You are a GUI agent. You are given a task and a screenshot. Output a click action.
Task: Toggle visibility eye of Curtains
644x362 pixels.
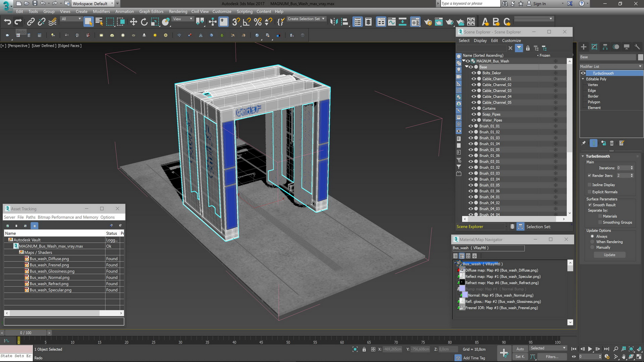click(x=474, y=108)
